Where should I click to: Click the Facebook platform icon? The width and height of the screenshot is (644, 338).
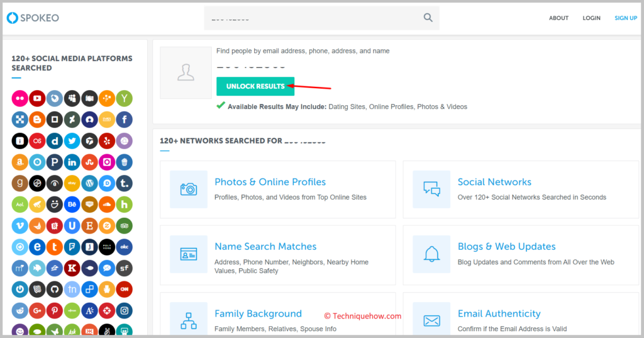pyautogui.click(x=124, y=120)
